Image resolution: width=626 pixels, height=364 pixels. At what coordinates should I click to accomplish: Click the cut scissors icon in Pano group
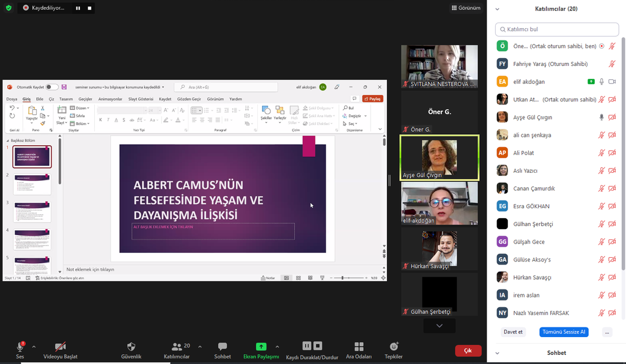(42, 108)
